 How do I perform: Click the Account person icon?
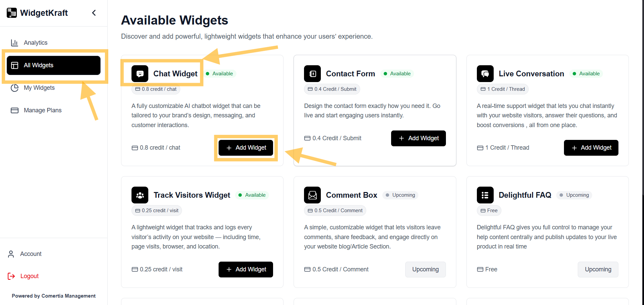coord(11,254)
